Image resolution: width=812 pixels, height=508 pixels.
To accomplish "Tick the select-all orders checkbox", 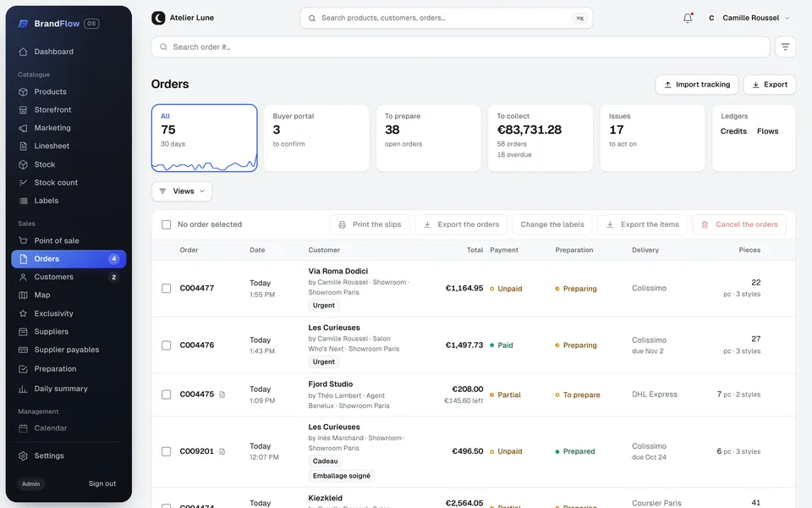I will click(x=167, y=224).
